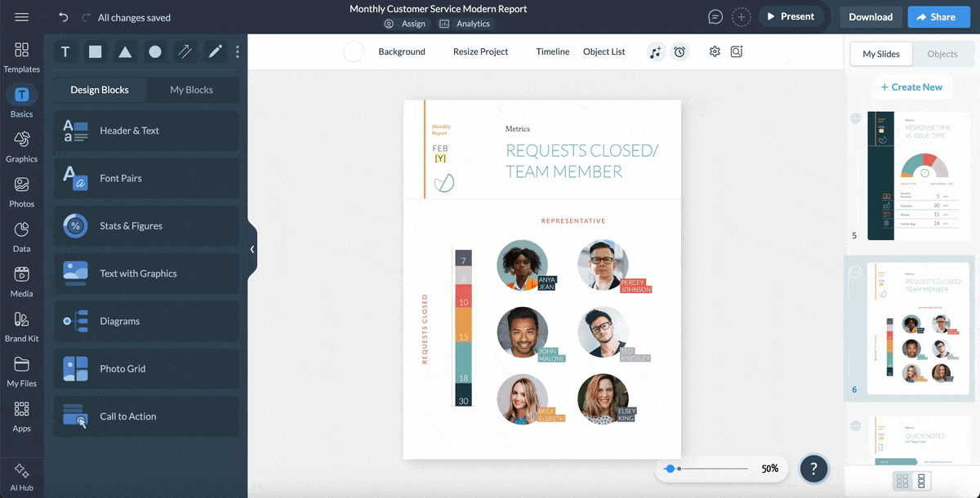
Task: Click the Present button
Action: (x=791, y=16)
